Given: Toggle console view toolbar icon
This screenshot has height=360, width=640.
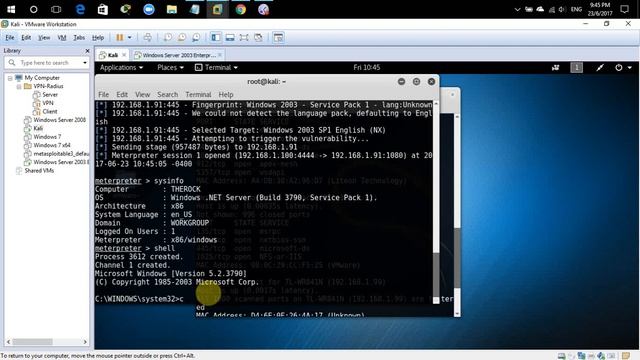Looking at the screenshot, I should (278, 38).
